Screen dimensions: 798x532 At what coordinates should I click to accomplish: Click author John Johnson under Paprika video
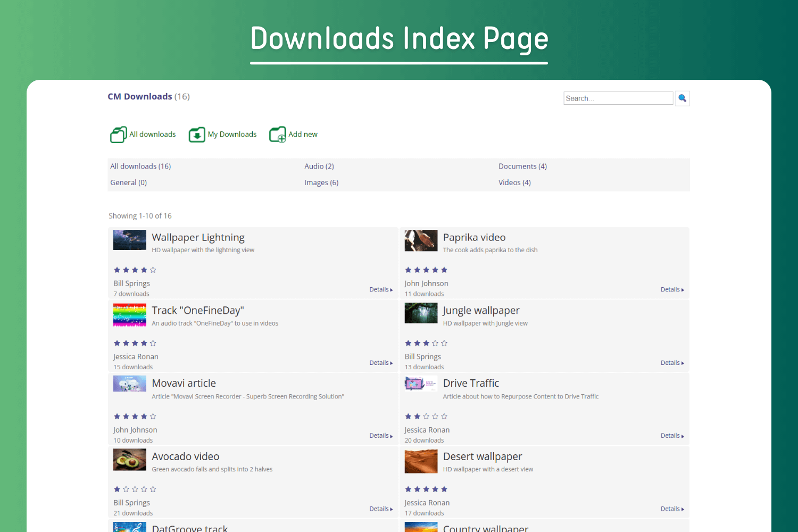pyautogui.click(x=426, y=284)
